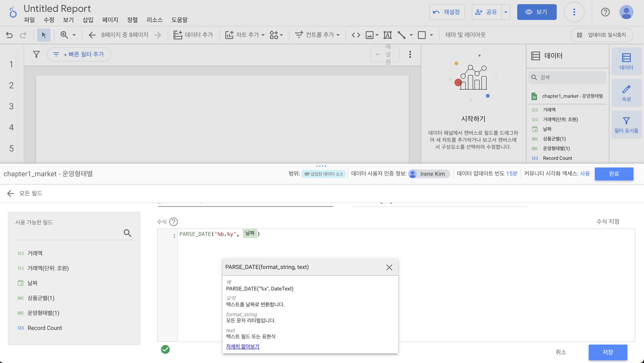Open the 리소스 menu

154,20
